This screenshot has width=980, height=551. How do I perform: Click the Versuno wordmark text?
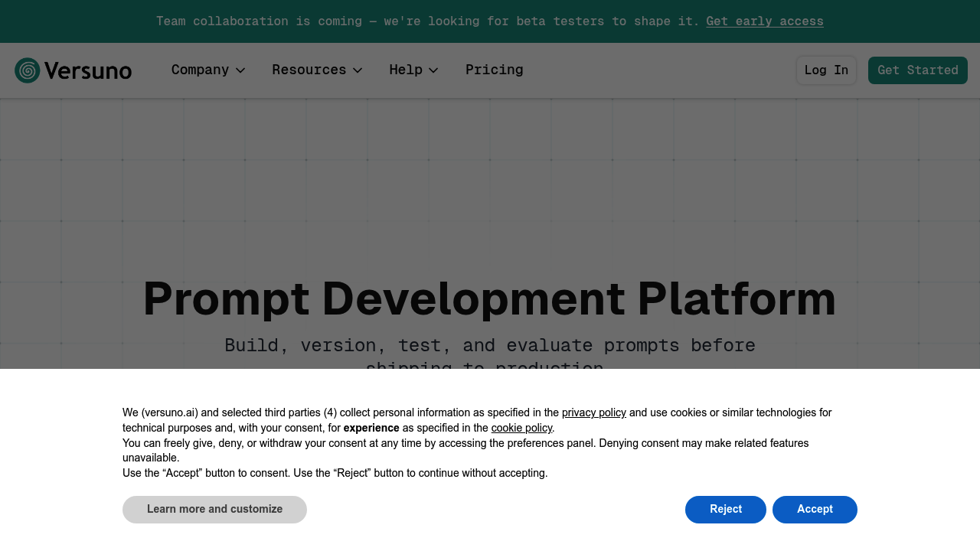[x=88, y=70]
